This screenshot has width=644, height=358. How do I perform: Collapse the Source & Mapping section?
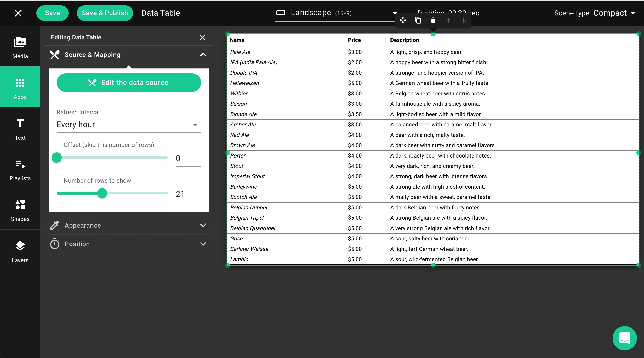pos(203,55)
